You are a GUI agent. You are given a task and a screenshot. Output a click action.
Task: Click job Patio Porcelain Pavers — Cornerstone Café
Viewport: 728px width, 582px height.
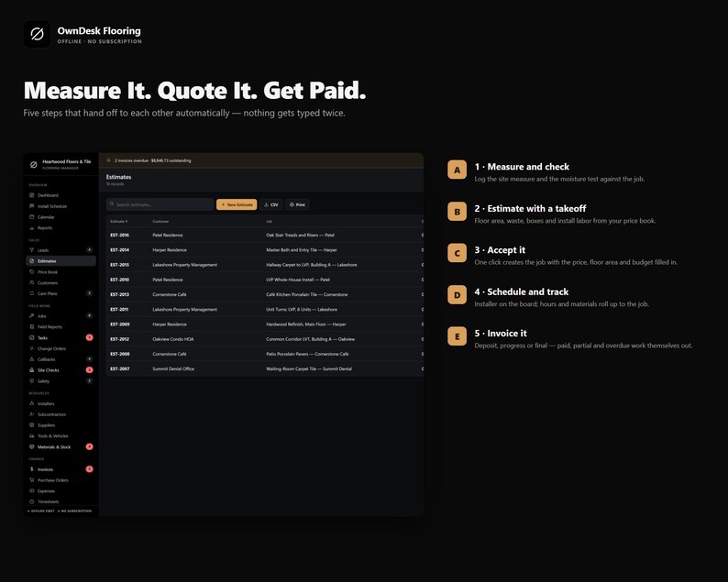(307, 354)
